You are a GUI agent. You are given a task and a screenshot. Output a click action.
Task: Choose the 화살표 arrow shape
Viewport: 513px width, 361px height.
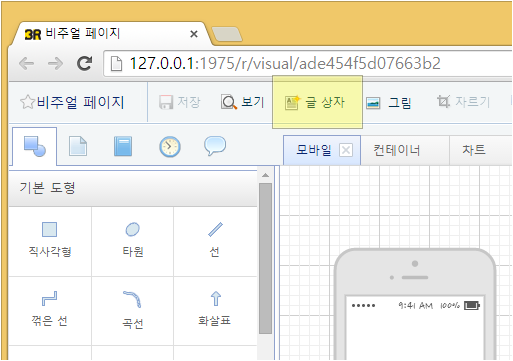tap(215, 311)
